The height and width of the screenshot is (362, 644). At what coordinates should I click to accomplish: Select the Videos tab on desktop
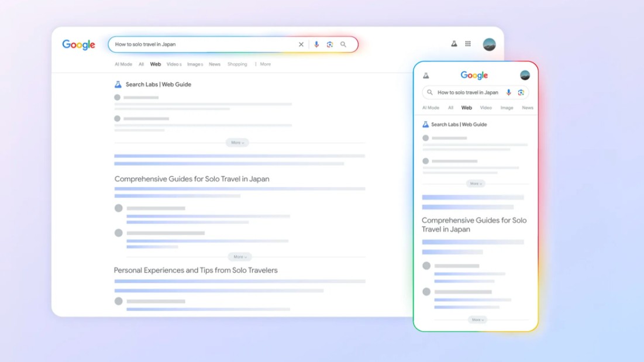coord(174,64)
